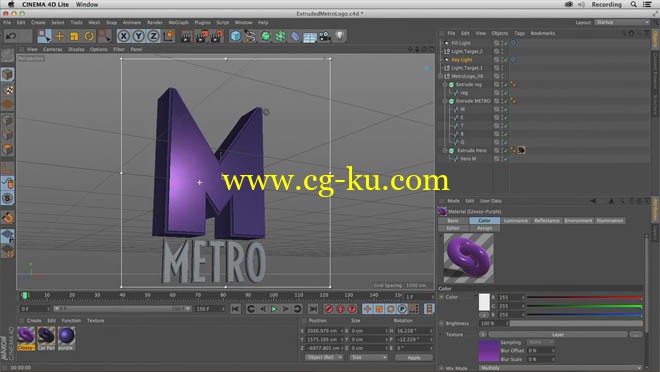Toggle Z axis lock
Viewport: 660px width, 372px height.
tap(153, 36)
